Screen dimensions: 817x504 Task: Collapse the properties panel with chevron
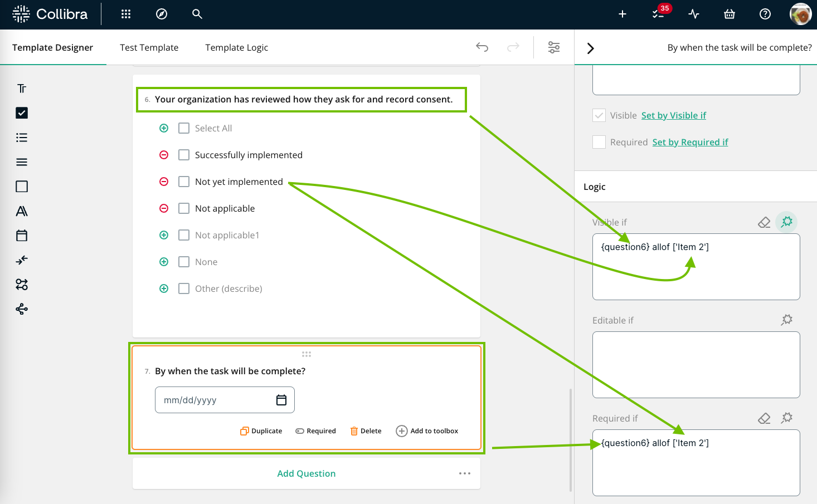[x=591, y=48]
